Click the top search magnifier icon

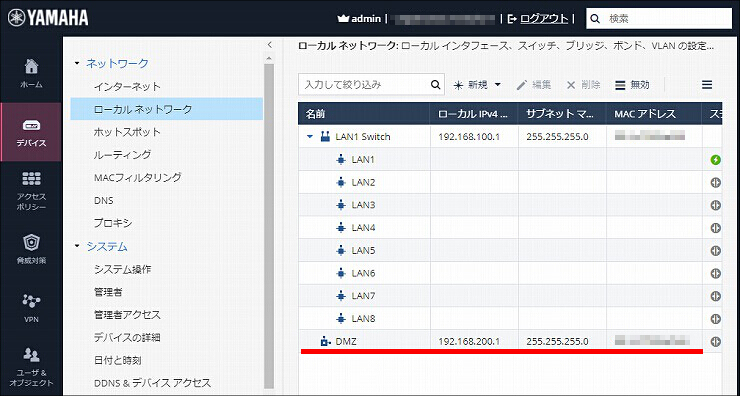pyautogui.click(x=596, y=19)
